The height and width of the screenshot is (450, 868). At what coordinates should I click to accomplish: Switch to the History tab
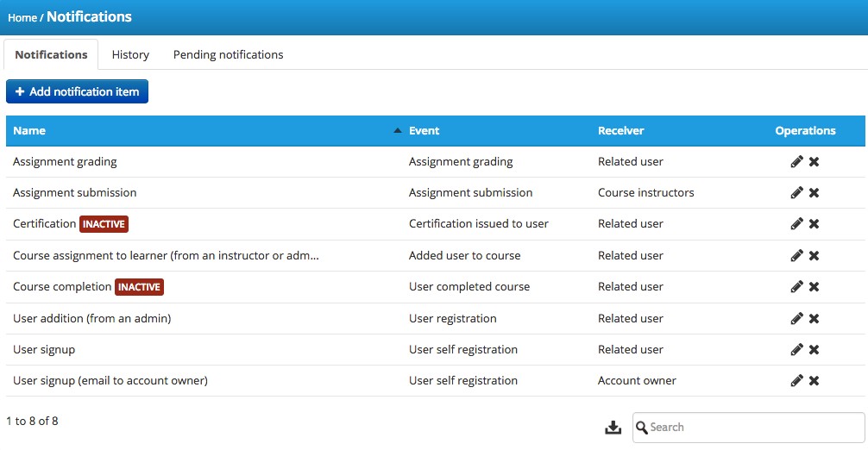[x=130, y=54]
